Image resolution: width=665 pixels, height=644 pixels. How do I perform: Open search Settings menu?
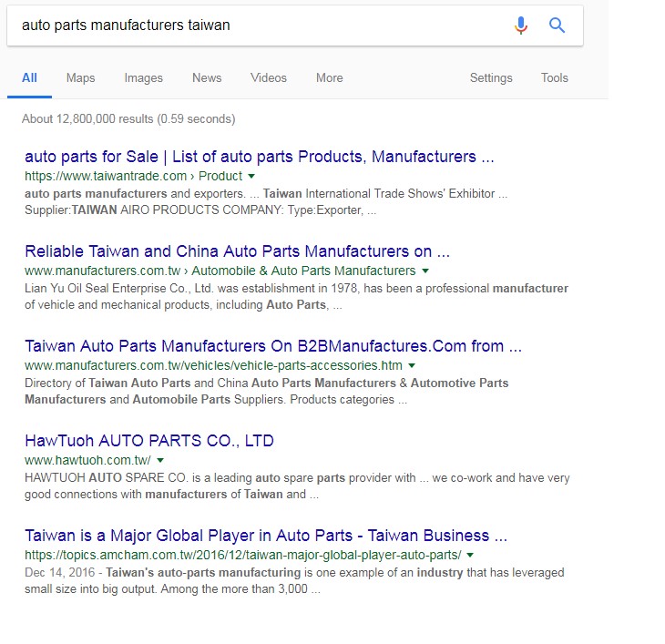pyautogui.click(x=491, y=78)
